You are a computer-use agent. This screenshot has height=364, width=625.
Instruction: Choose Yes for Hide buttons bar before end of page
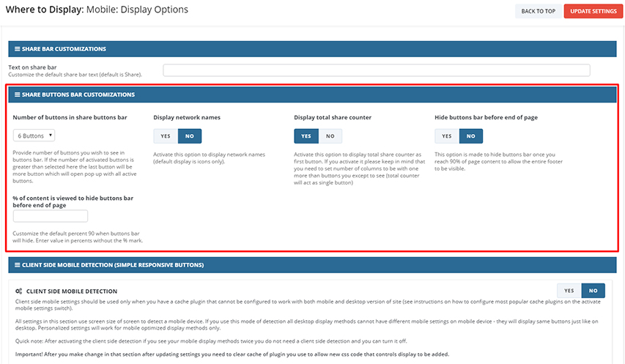tap(446, 136)
